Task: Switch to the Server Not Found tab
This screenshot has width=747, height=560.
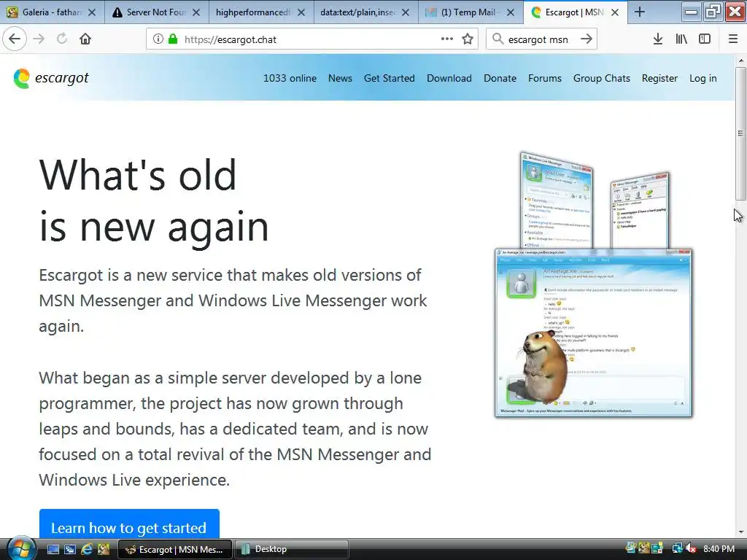Action: (x=156, y=12)
